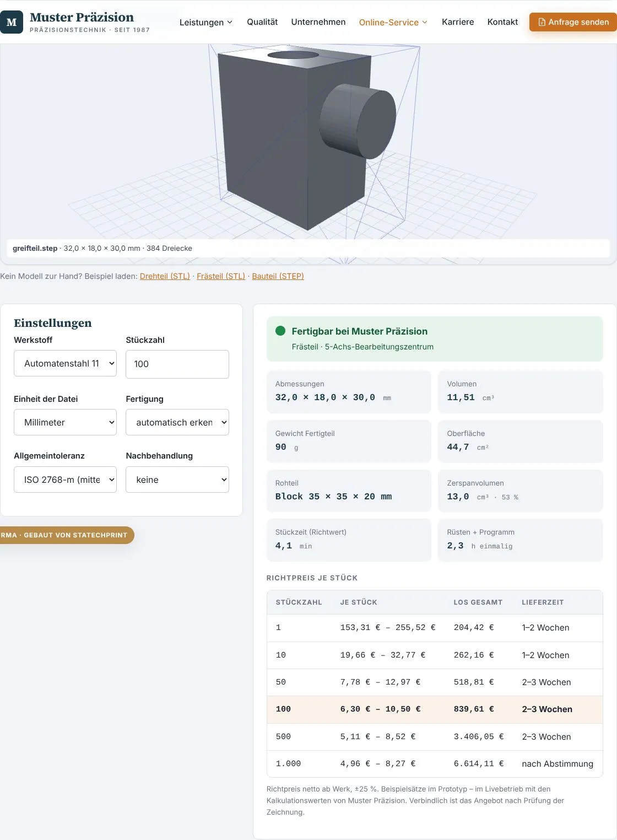Click the Los gesamt column header
The height and width of the screenshot is (840, 617).
click(x=478, y=602)
